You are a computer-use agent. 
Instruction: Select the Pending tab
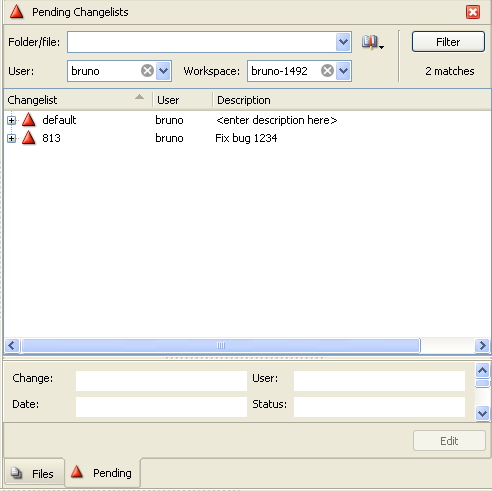[103, 473]
